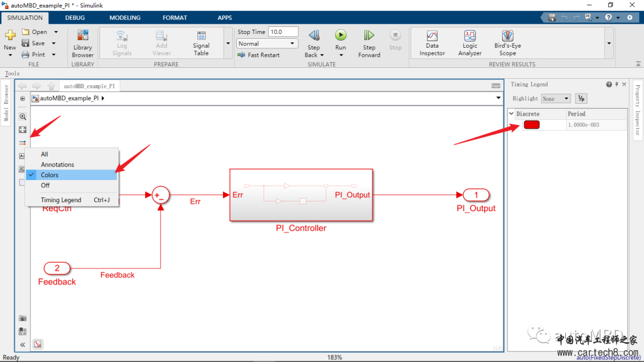Screen dimensions: 644x362
Task: Click the zoom-in tool in canvas palette
Action: [x=23, y=117]
